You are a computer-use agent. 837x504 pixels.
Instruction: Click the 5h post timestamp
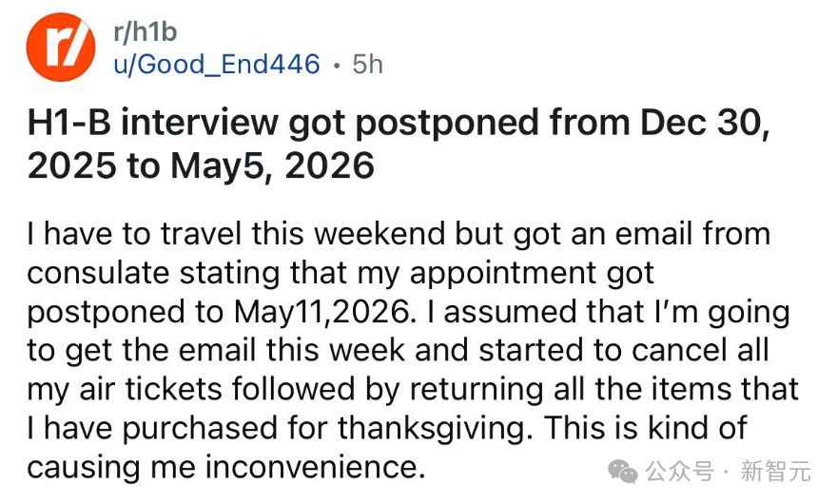(x=368, y=65)
